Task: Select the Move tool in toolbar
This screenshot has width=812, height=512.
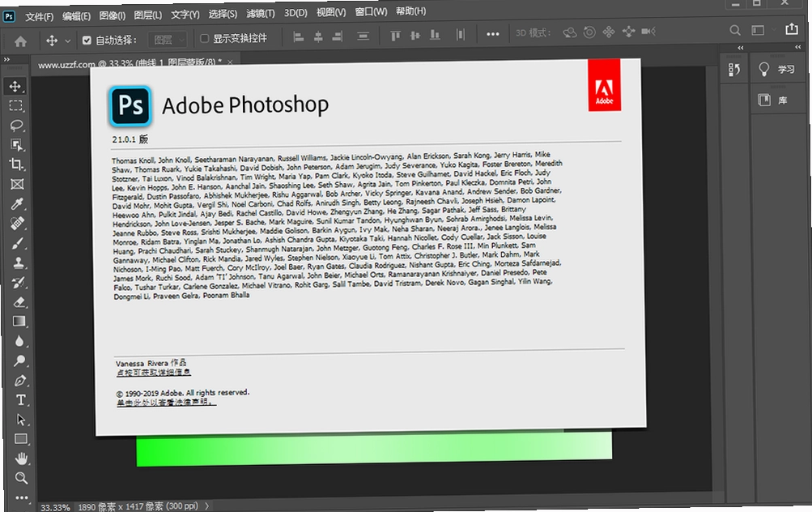Action: click(x=15, y=87)
